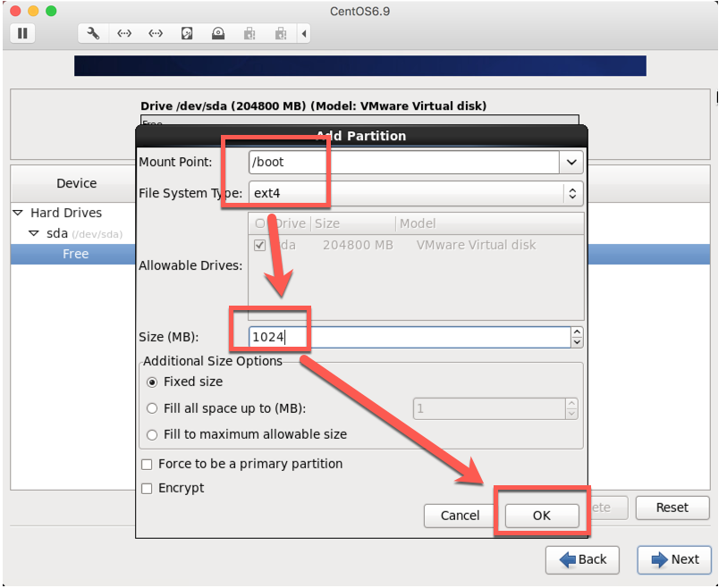Collapse the device toolbar arrow
The width and height of the screenshot is (727, 588).
304,34
